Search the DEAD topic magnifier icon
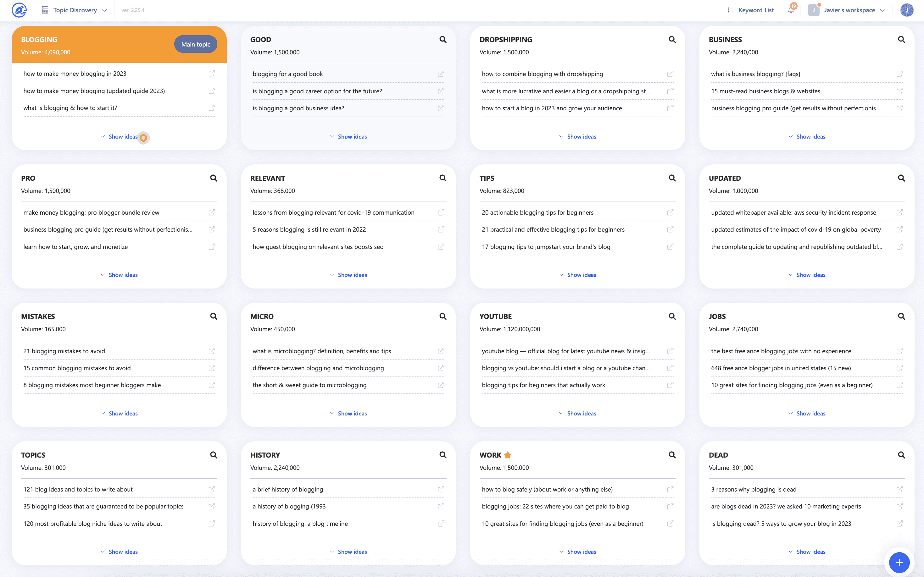 [901, 454]
